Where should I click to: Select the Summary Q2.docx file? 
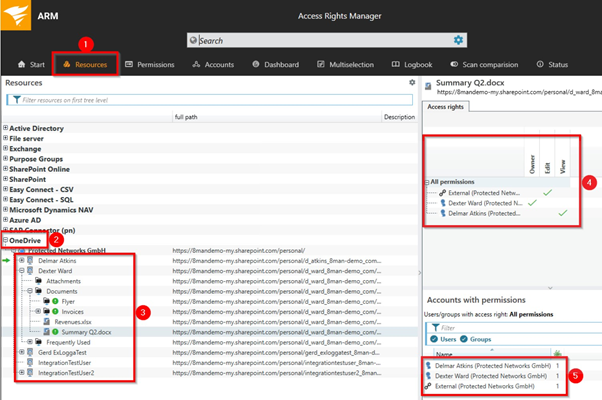[x=86, y=332]
